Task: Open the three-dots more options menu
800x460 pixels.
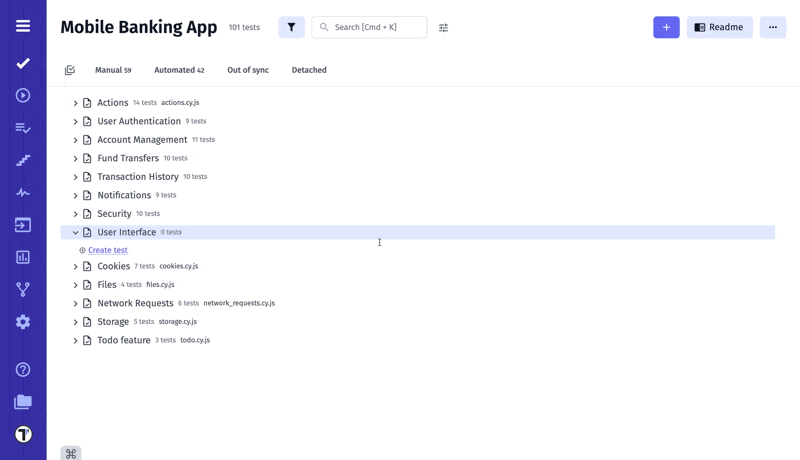Action: pyautogui.click(x=772, y=27)
